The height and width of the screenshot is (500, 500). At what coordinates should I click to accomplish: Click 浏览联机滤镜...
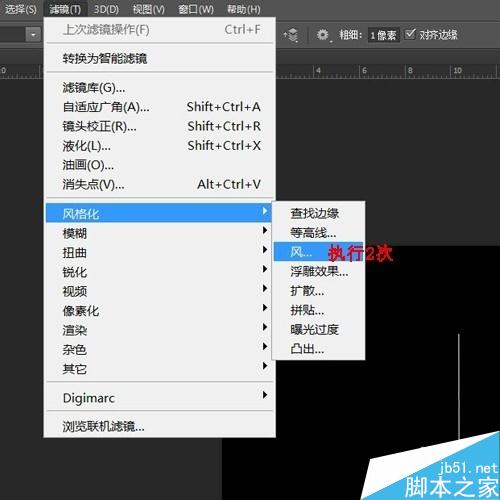(160, 426)
